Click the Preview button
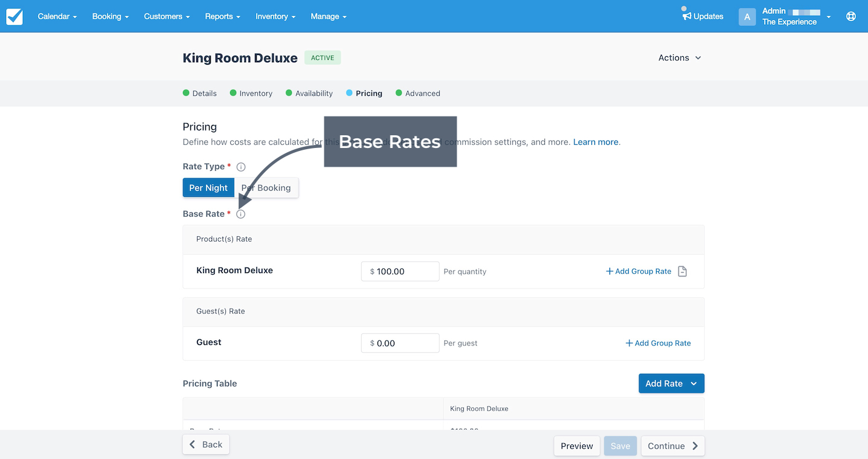 (577, 446)
